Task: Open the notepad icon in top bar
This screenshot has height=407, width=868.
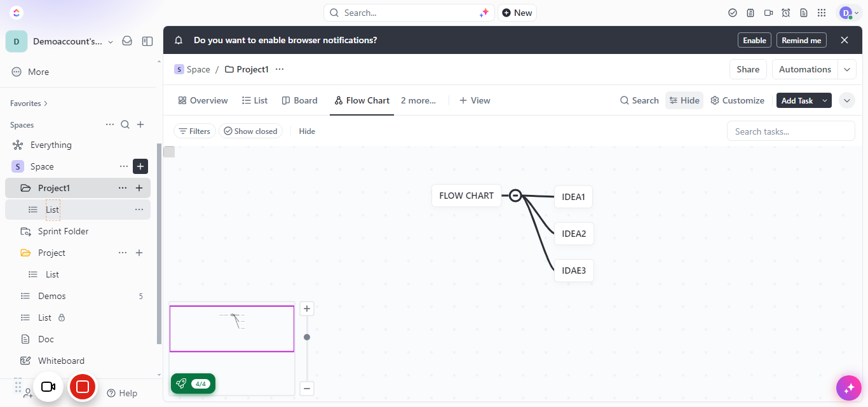Action: point(750,13)
